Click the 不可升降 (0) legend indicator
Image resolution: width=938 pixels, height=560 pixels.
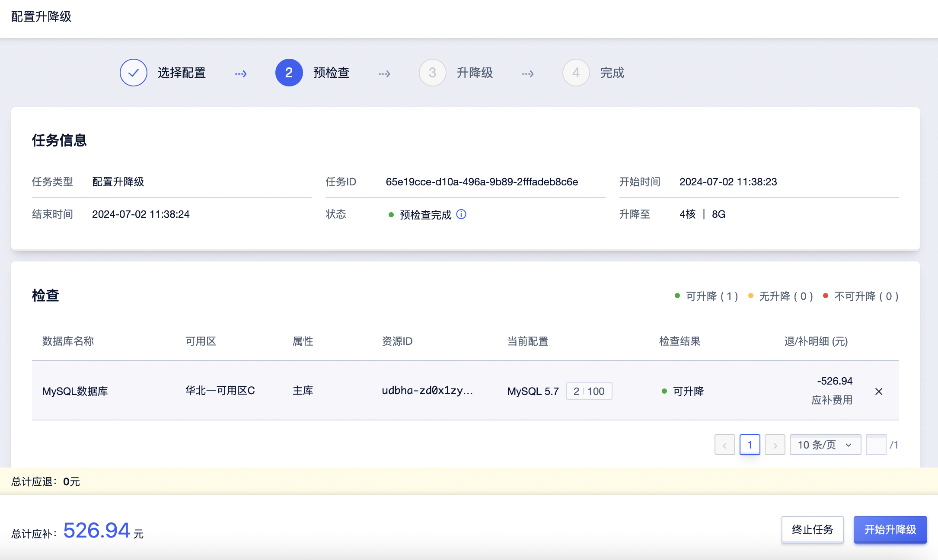pos(860,296)
